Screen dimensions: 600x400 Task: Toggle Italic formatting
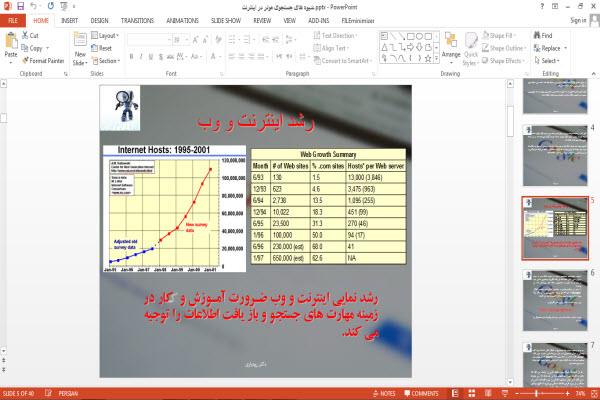pyautogui.click(x=141, y=57)
